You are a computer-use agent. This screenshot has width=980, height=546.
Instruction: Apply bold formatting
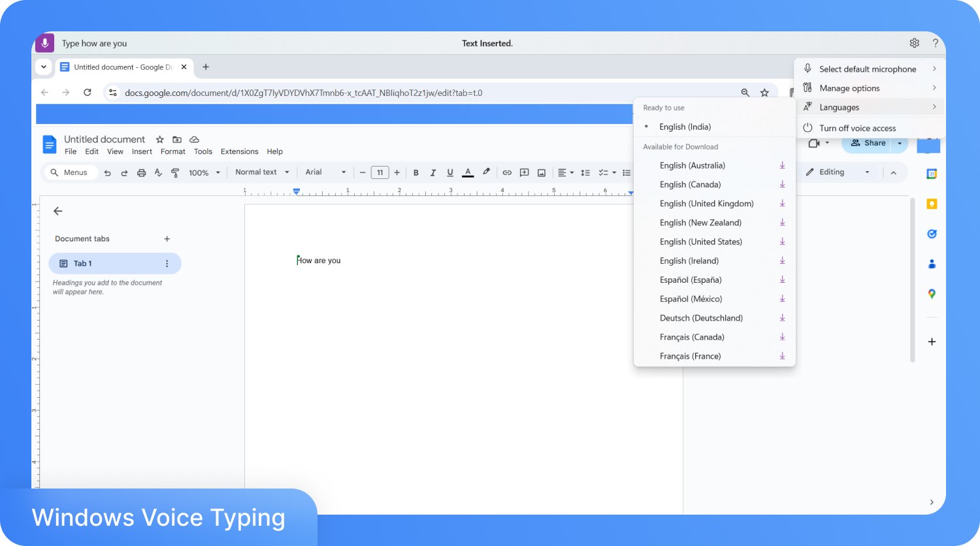click(416, 172)
